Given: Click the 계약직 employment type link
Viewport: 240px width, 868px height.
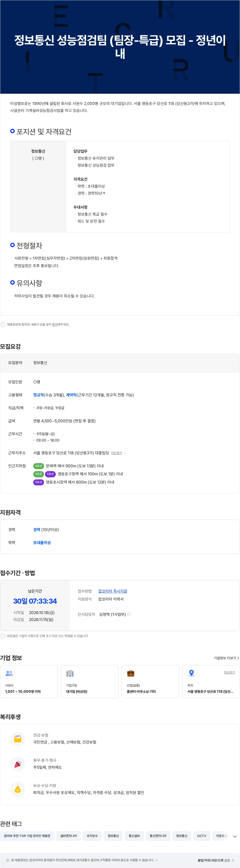Looking at the screenshot, I should pyautogui.click(x=71, y=395).
